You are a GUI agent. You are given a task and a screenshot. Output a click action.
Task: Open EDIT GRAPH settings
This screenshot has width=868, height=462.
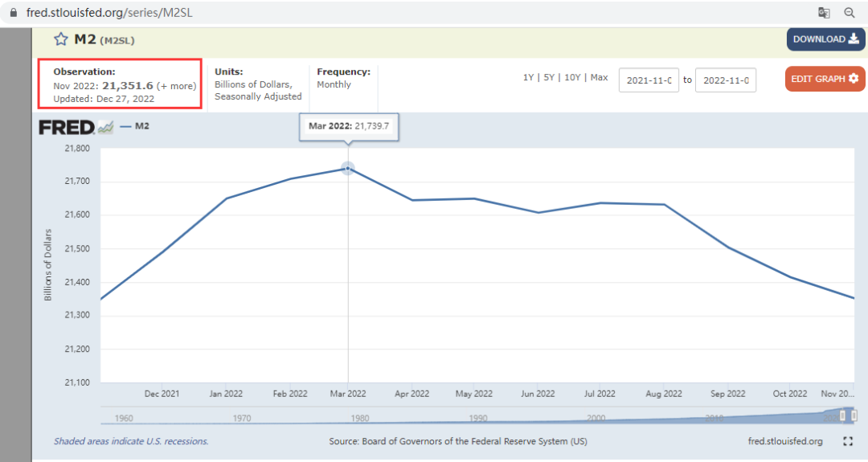[x=825, y=79]
